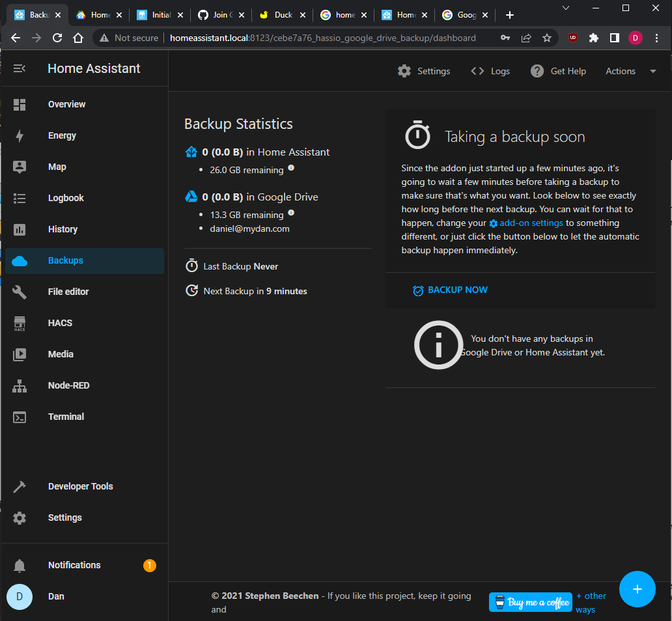Open a new browser tab
Image resolution: width=672 pixels, height=621 pixels.
click(x=510, y=15)
